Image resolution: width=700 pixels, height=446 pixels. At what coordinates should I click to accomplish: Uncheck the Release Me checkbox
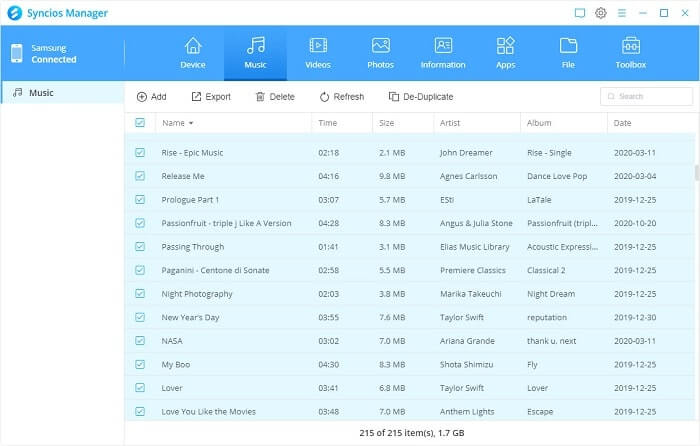coord(140,176)
